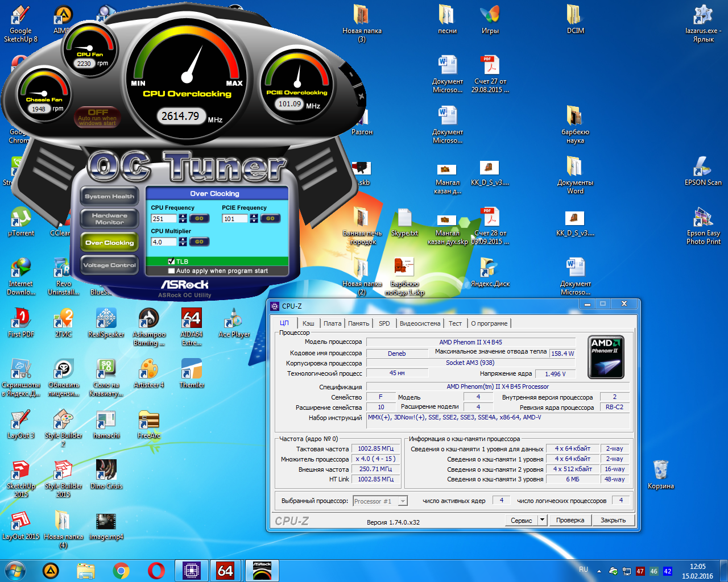Apply PCIE Frequency with its GO button
728x582 pixels.
[270, 218]
